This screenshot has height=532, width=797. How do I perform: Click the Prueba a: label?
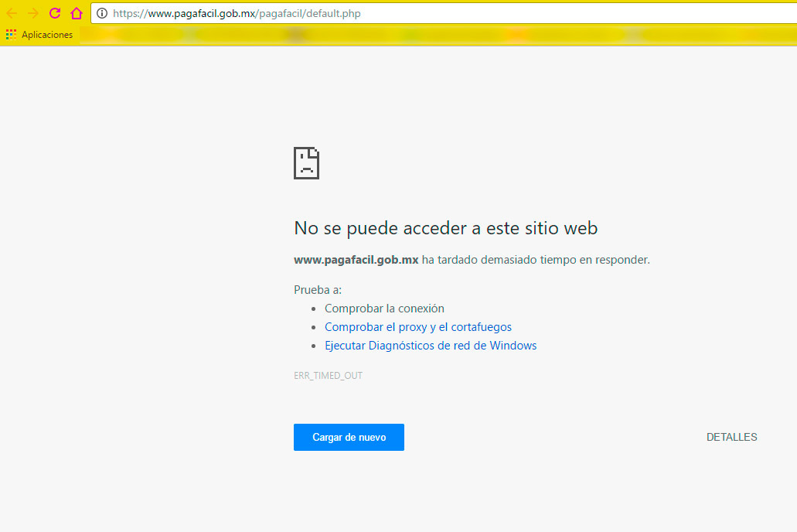click(x=317, y=290)
